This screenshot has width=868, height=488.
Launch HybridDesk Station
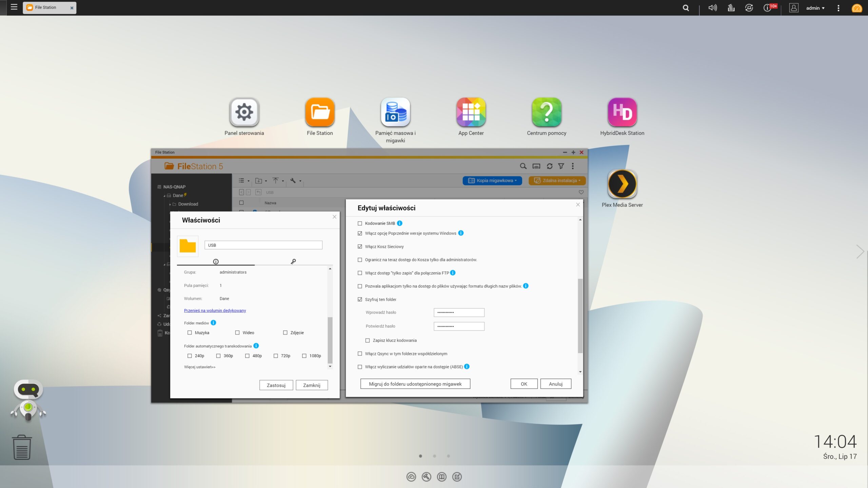click(x=622, y=112)
